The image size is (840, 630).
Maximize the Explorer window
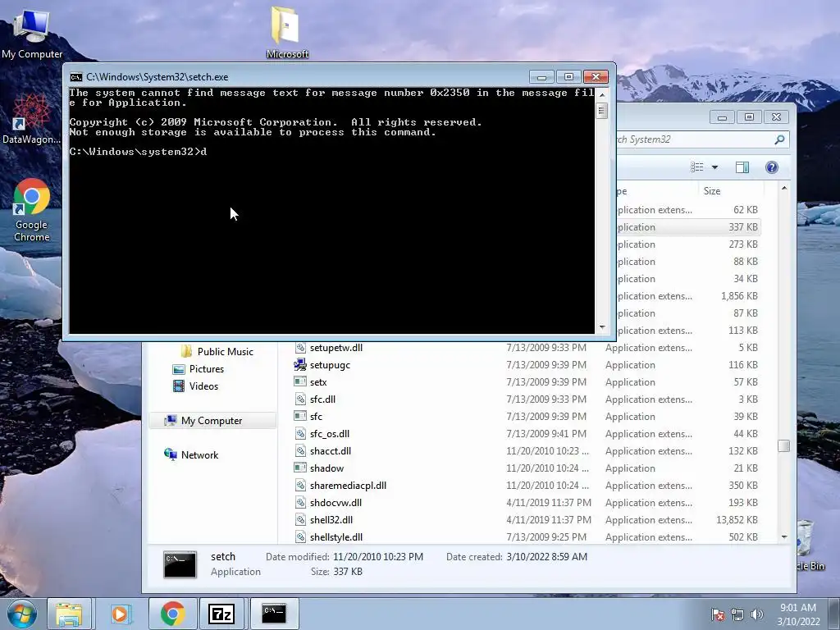749,116
